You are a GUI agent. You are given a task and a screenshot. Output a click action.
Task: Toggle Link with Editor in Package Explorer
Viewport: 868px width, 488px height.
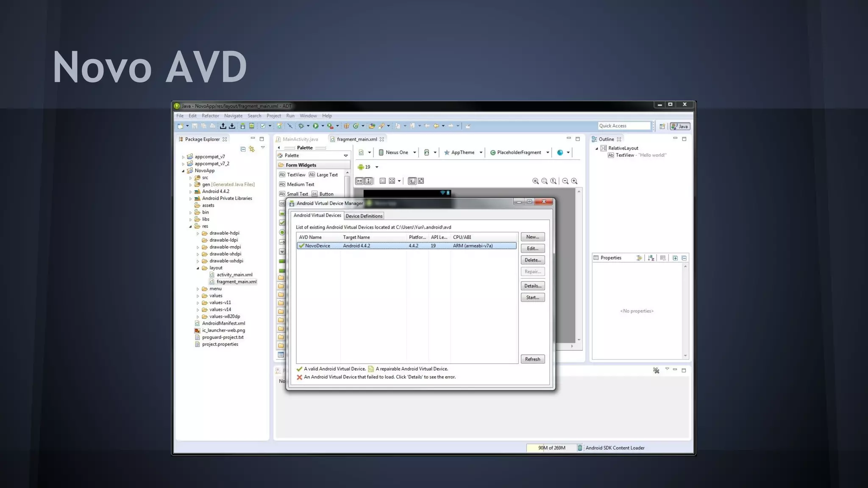(x=252, y=149)
